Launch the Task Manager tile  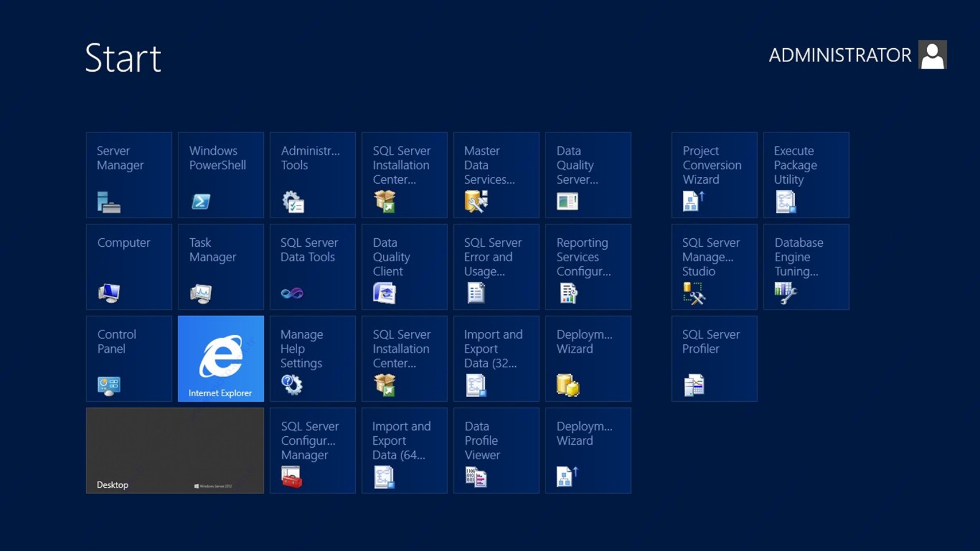221,267
